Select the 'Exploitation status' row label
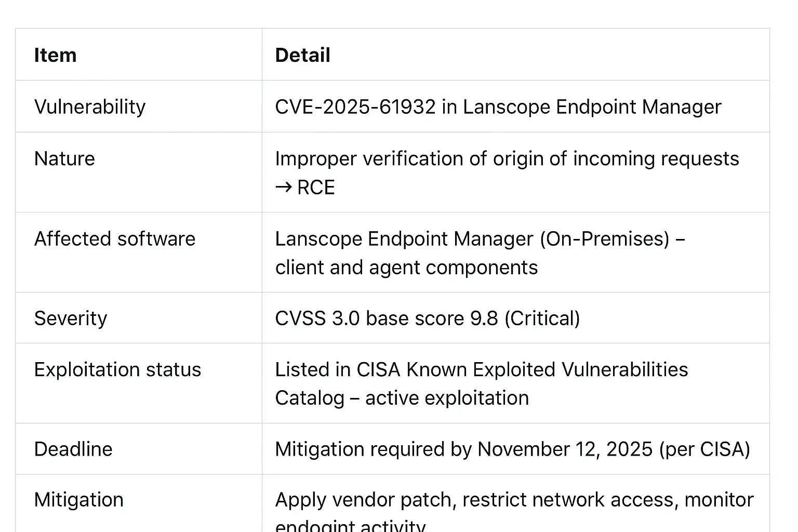 click(x=117, y=370)
